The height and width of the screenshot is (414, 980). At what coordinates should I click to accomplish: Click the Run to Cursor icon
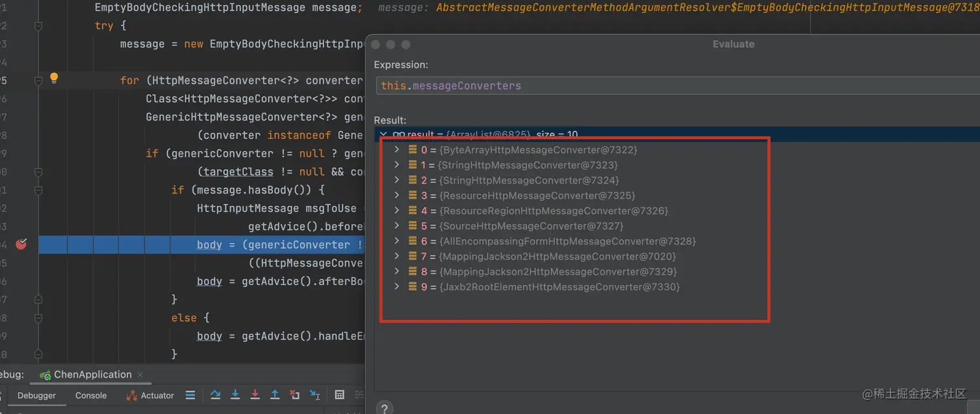[x=314, y=395]
